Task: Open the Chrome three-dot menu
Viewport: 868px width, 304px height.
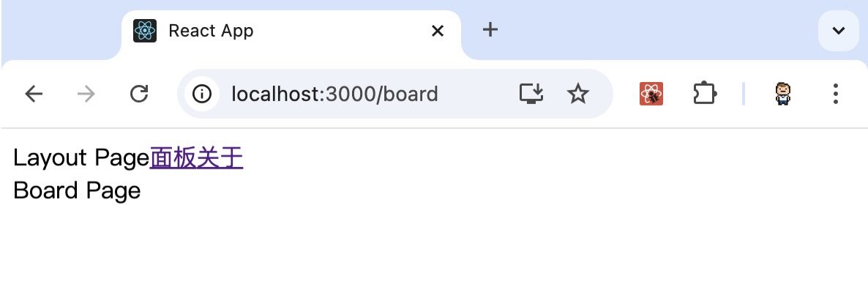Action: [x=836, y=94]
